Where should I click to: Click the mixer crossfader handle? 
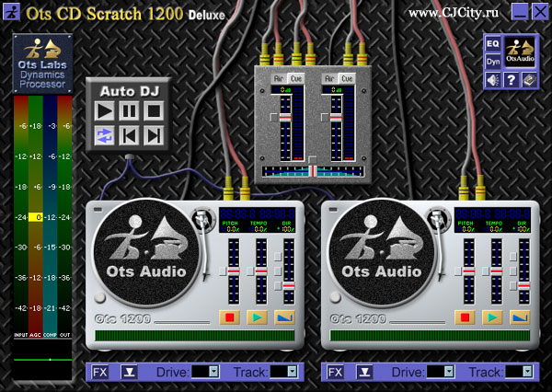[313, 171]
